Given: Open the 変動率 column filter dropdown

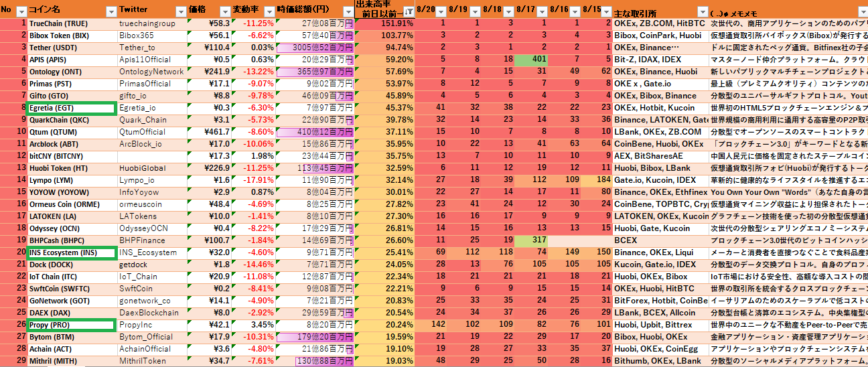Looking at the screenshot, I should click(x=268, y=11).
